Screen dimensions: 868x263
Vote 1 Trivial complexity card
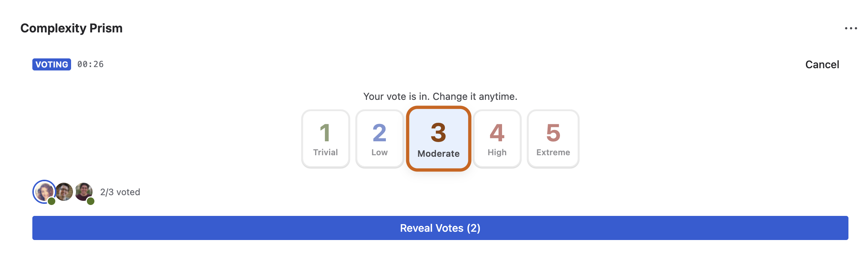(x=325, y=139)
